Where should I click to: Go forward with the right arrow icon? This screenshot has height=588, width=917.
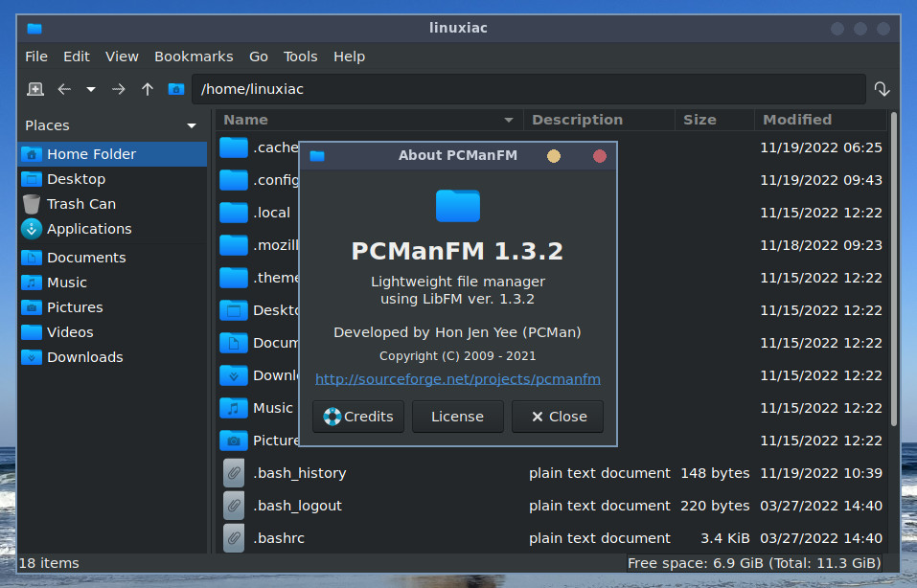[x=119, y=89]
